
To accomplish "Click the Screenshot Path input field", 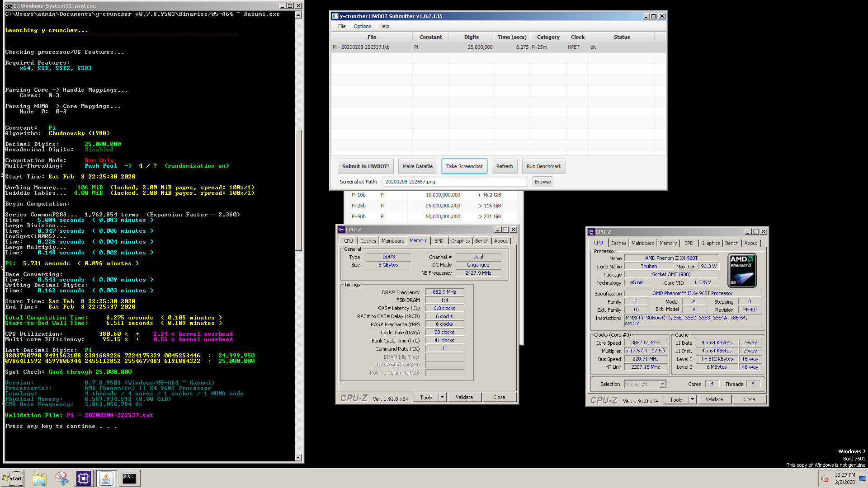I will pyautogui.click(x=455, y=182).
